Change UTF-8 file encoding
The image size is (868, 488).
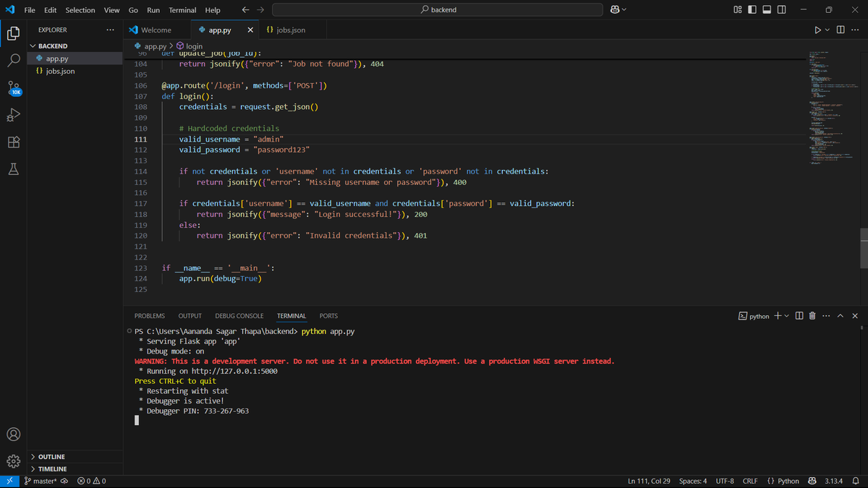pyautogui.click(x=725, y=481)
